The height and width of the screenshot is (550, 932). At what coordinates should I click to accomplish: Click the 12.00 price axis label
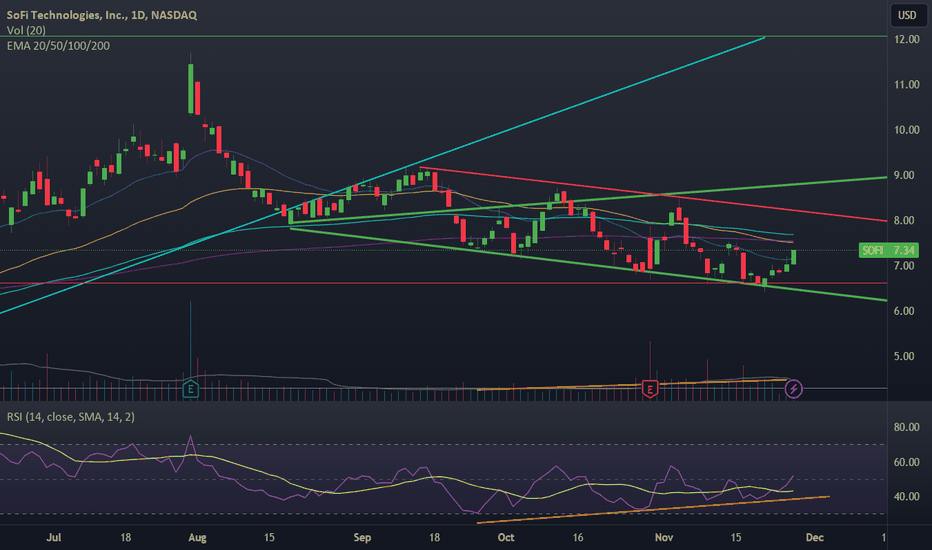tap(906, 39)
